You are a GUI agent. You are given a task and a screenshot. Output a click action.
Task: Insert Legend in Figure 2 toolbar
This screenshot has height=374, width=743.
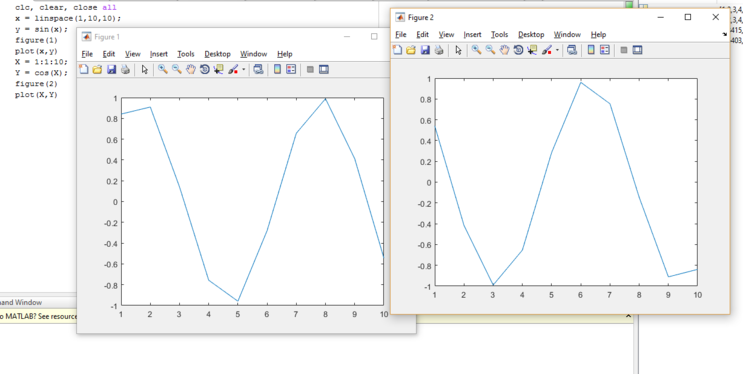pos(605,50)
